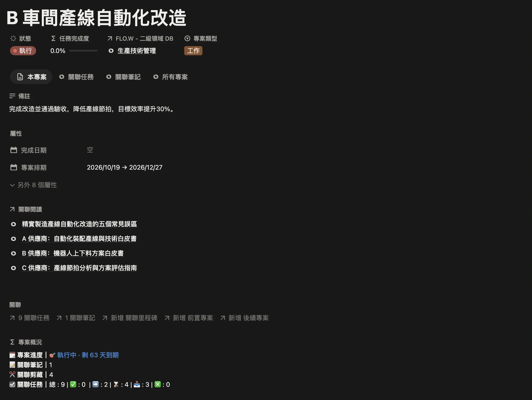
Task: Click the arrow icon beside FLO.W - 二級領域 DB
Action: [x=110, y=38]
